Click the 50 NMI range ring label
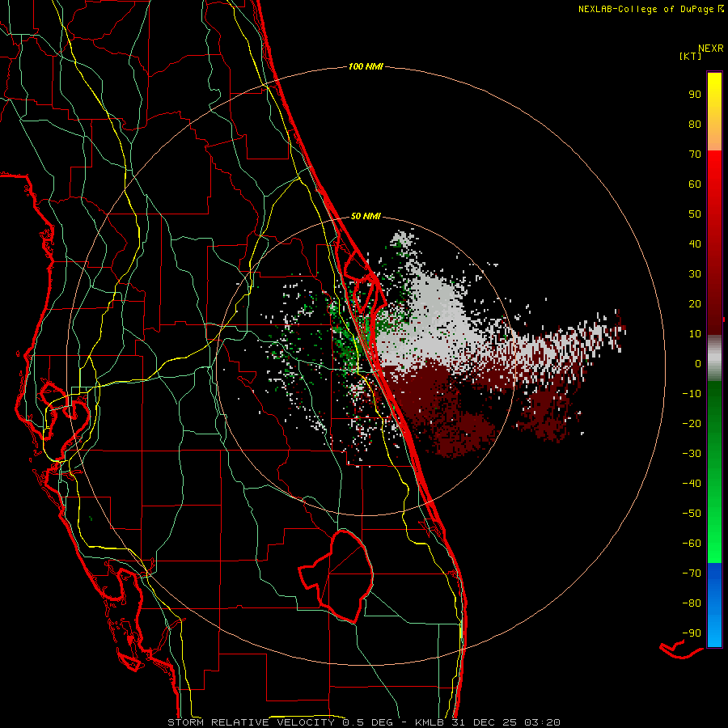Viewport: 728px width, 728px height. pos(366,216)
